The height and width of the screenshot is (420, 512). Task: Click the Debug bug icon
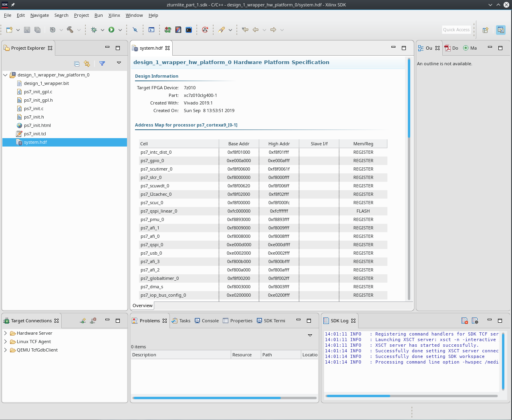pos(94,30)
